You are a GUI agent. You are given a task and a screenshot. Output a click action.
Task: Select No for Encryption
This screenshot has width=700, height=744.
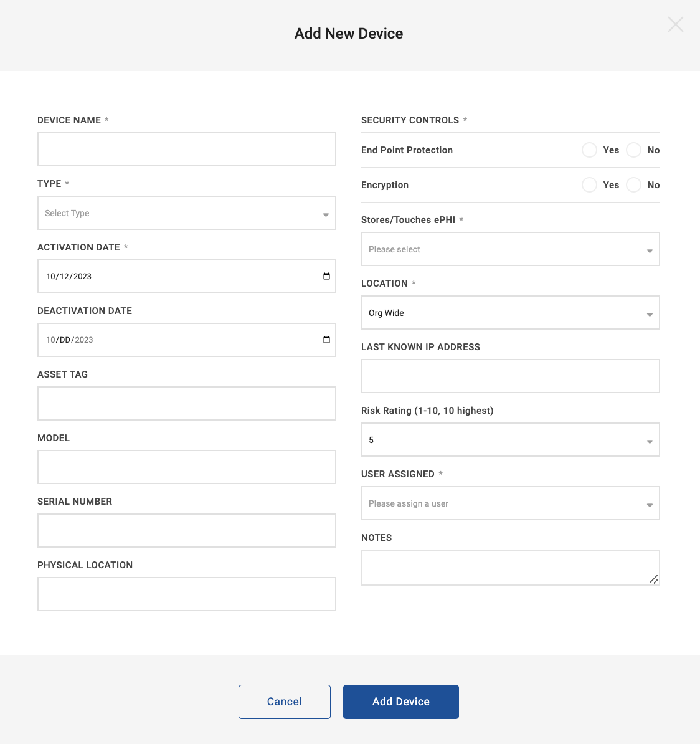point(633,185)
